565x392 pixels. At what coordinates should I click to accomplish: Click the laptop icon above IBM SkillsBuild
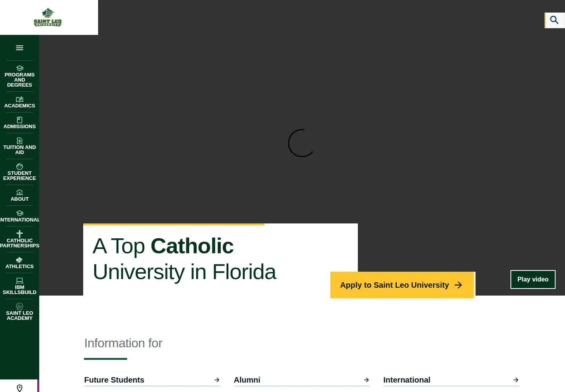click(x=20, y=281)
